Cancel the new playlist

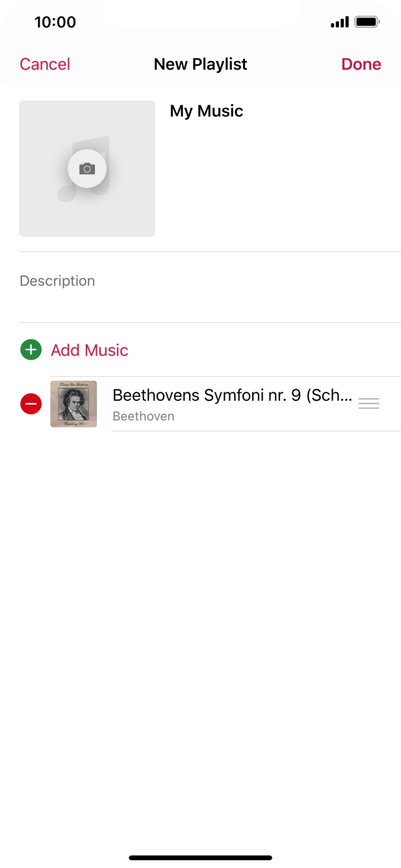pos(45,64)
